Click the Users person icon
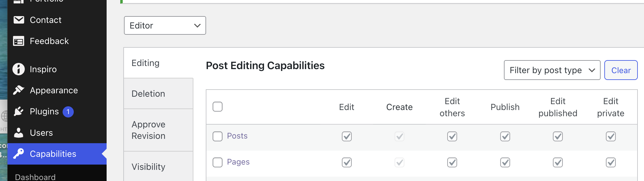This screenshot has width=644, height=181. pos(19,133)
